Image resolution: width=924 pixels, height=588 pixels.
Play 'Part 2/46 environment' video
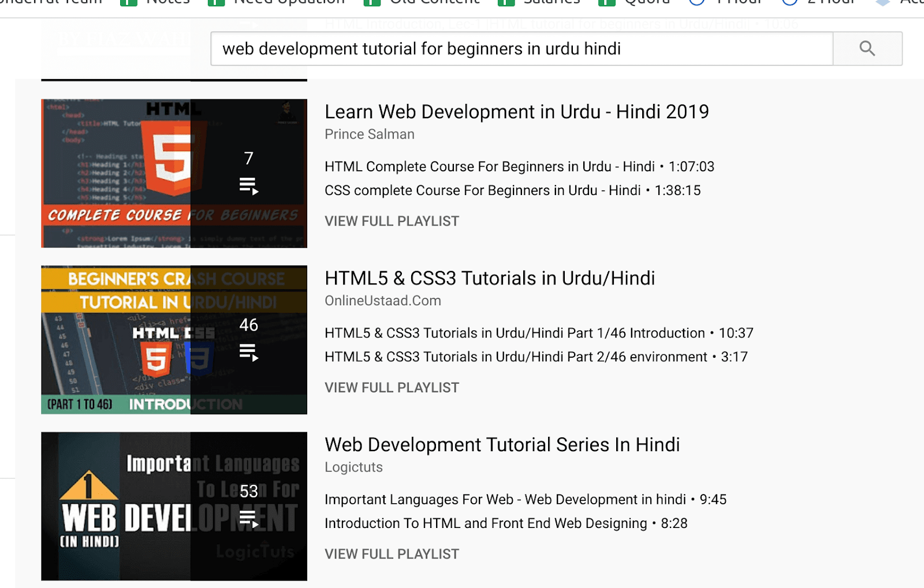coord(536,357)
